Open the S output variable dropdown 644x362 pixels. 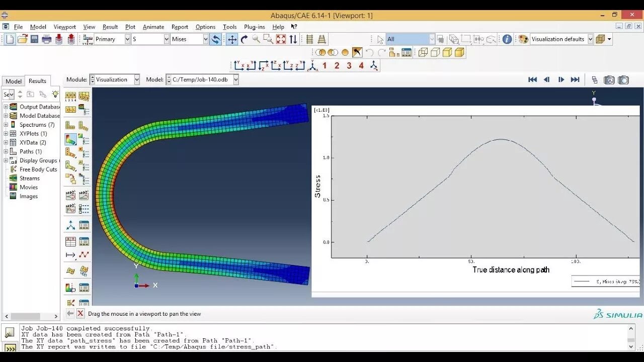167,39
